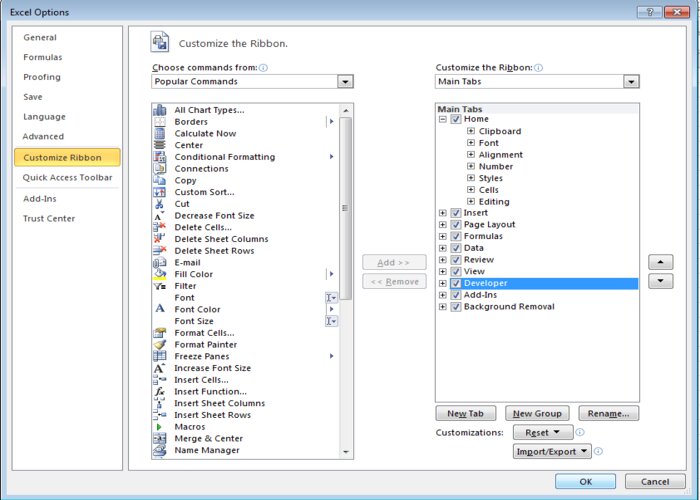Click the Filter funnel icon
700x500 pixels.
pyautogui.click(x=159, y=286)
